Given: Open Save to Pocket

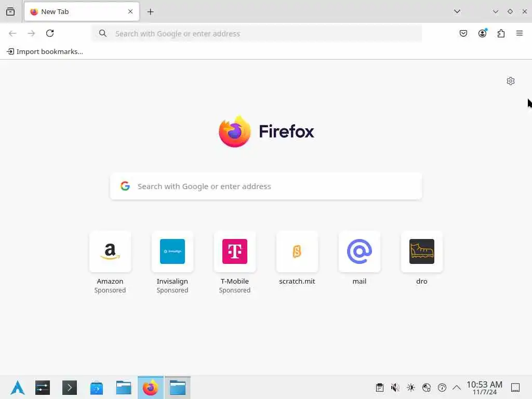Looking at the screenshot, I should click(x=463, y=33).
